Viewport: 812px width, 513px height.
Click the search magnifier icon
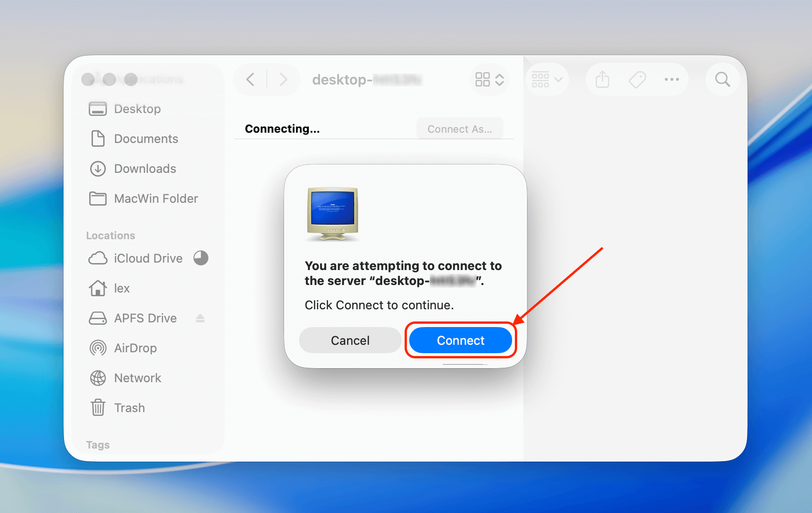click(x=722, y=79)
